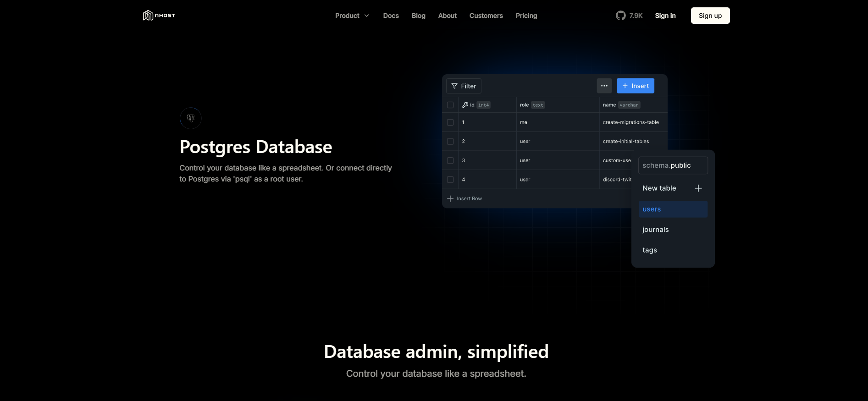Image resolution: width=868 pixels, height=401 pixels.
Task: Open the three-dots more options button
Action: pyautogui.click(x=604, y=86)
